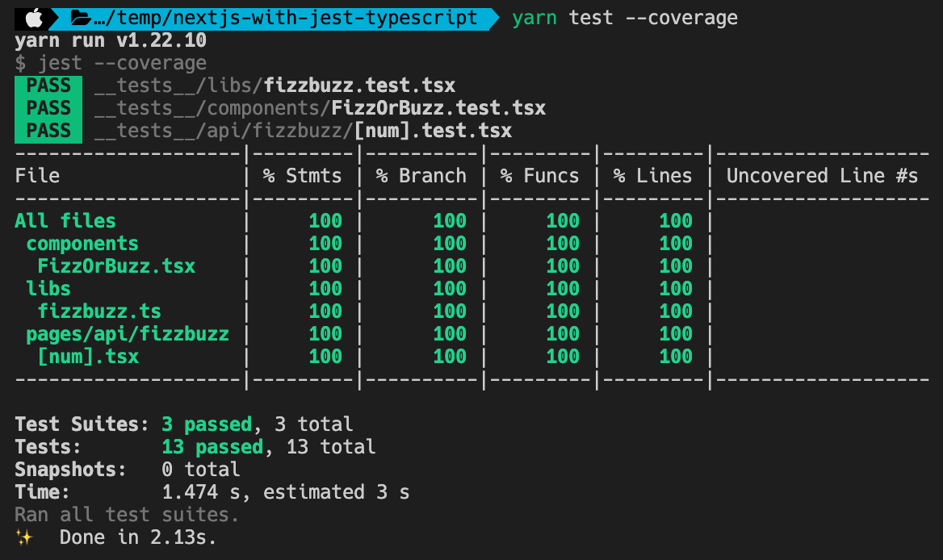Click the 'Uncovered Line #s' column header
Image resolution: width=943 pixels, height=560 pixels.
(x=822, y=176)
